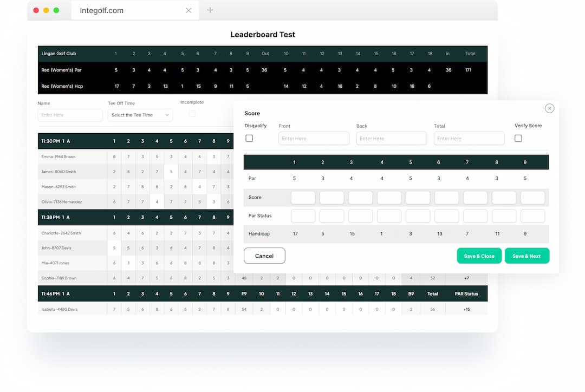Click the Leaderboard Test page heading
Screen dimensions: 585x392
point(263,34)
